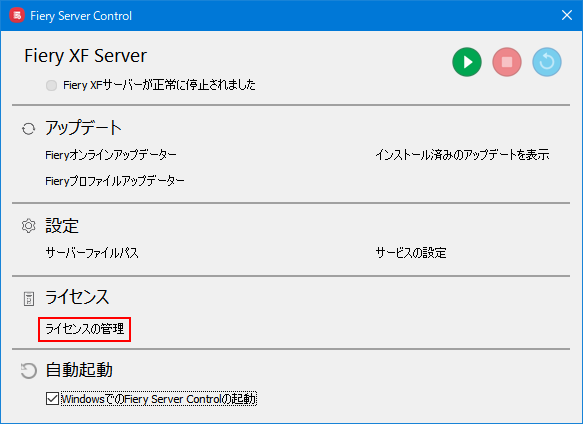Screen dimensions: 583x424
Task: Click the アップデート refresh arrows icon
Action: point(28,129)
